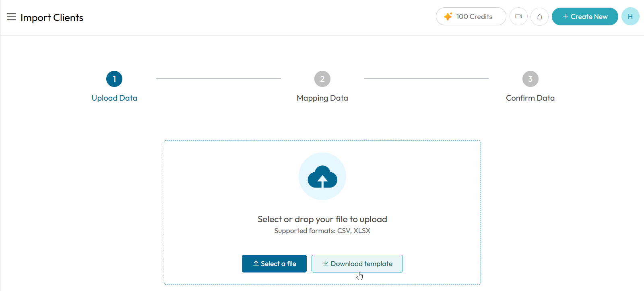Go to the Confirm Data step label

click(530, 98)
